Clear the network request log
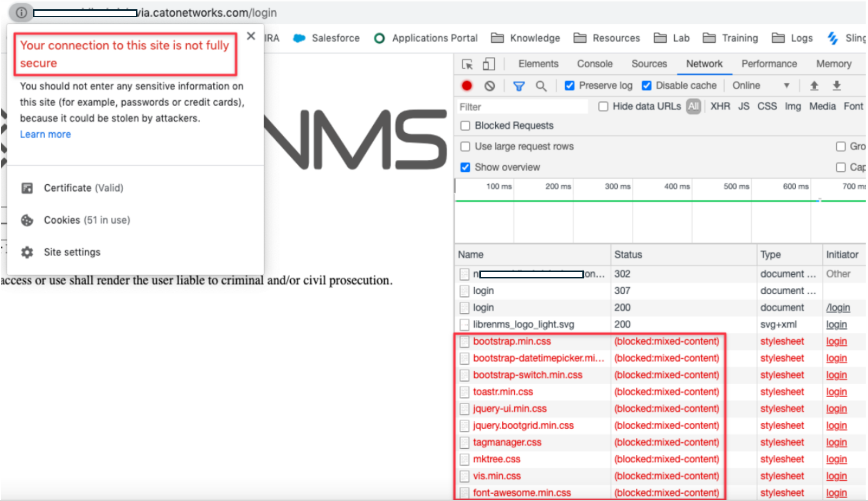Image resolution: width=868 pixels, height=501 pixels. 489,86
